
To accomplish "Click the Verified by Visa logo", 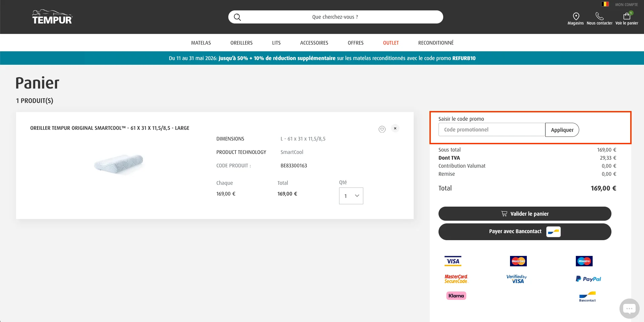I will (x=517, y=279).
